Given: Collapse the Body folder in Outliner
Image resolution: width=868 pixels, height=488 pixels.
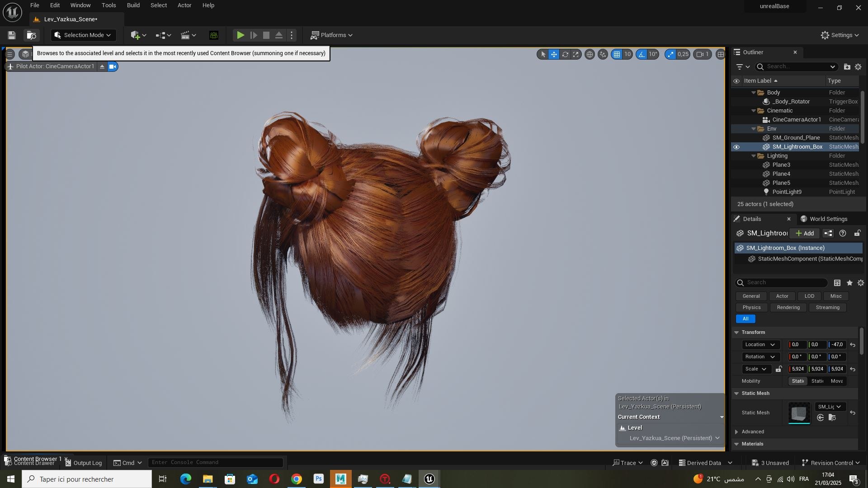Looking at the screenshot, I should coord(754,93).
